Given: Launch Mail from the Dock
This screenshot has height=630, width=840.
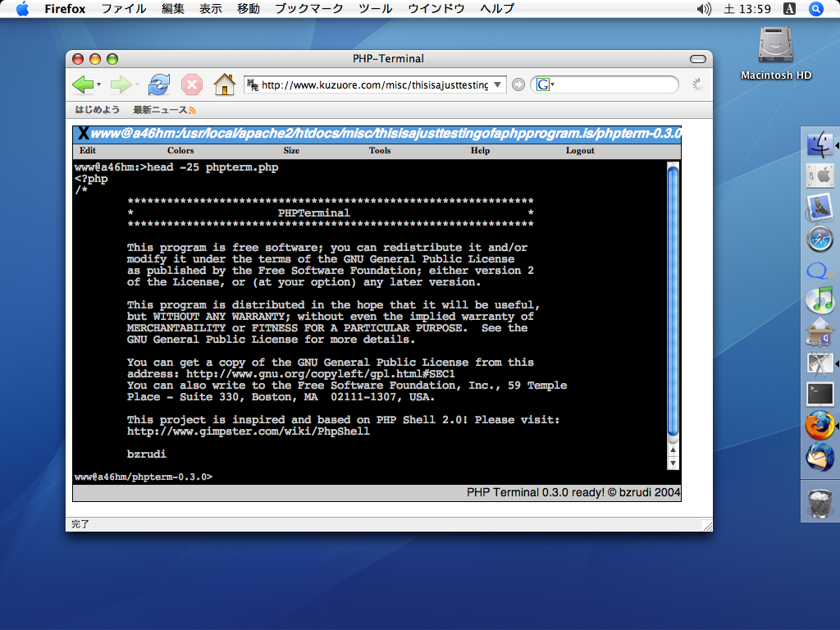Looking at the screenshot, I should click(819, 208).
